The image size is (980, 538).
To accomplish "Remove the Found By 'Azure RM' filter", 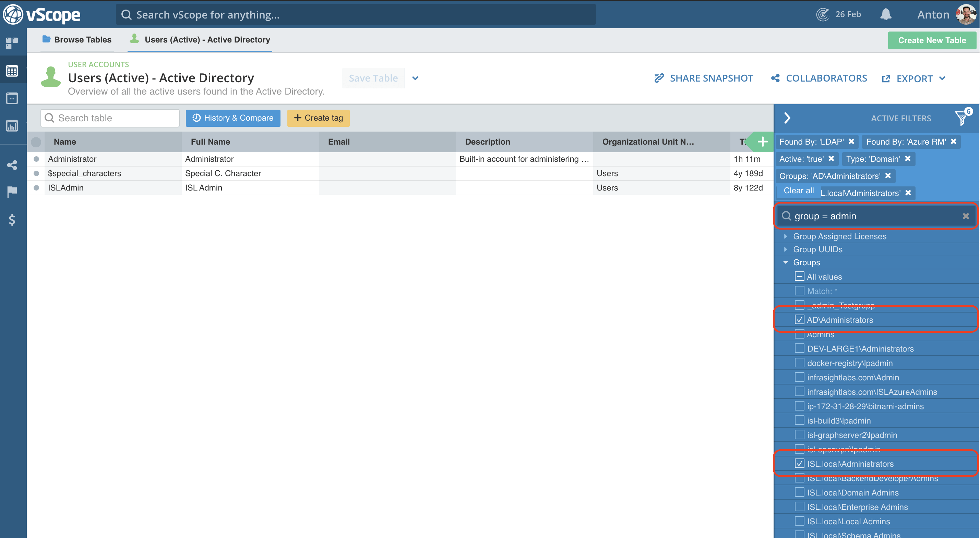I will pyautogui.click(x=953, y=142).
